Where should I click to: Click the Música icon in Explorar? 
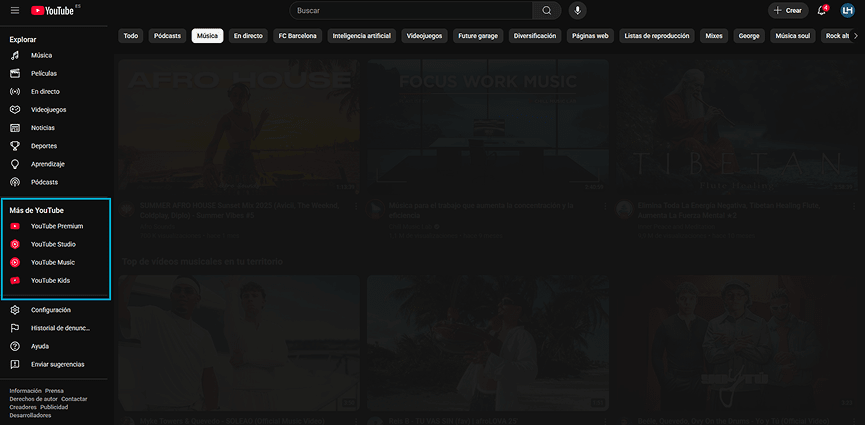coord(15,55)
